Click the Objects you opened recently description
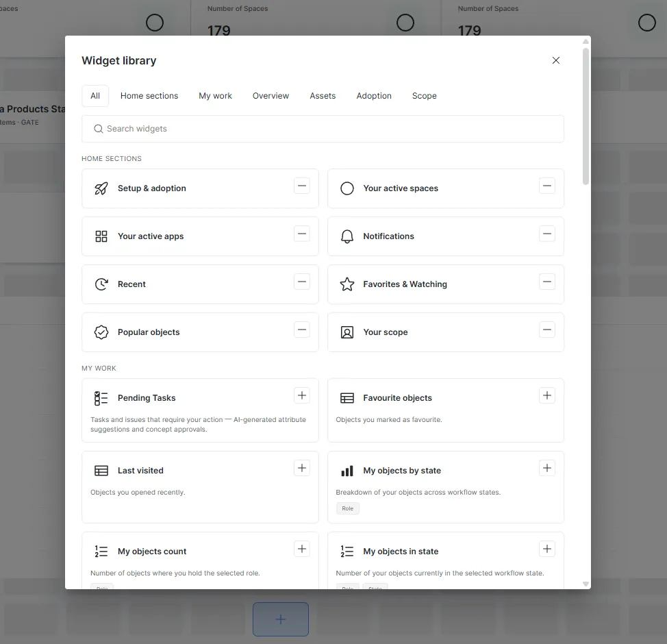This screenshot has width=667, height=644. point(138,492)
